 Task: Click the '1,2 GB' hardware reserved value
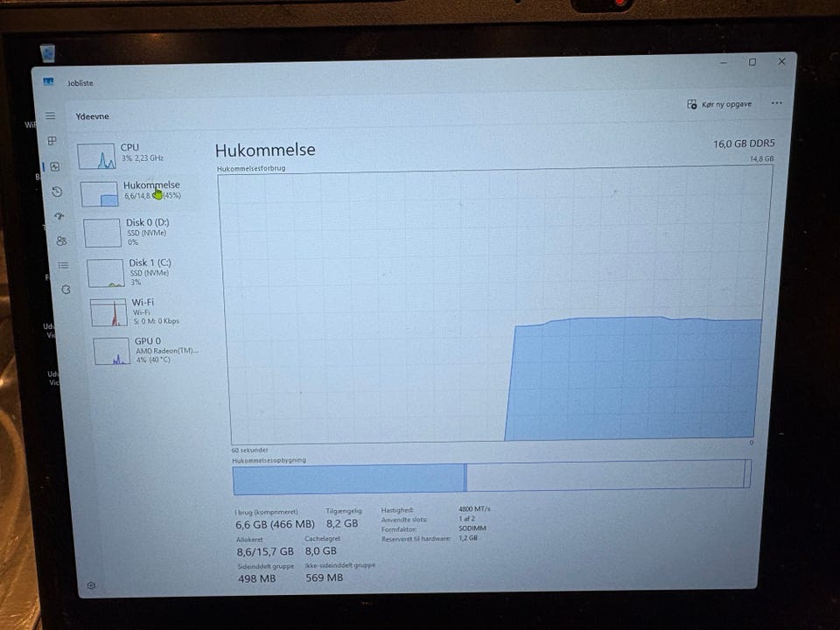point(468,538)
